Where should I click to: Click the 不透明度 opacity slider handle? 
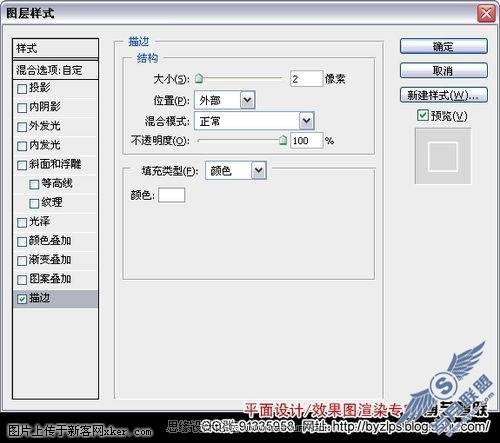283,140
